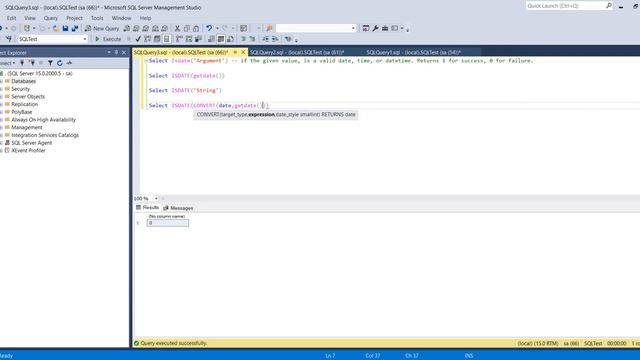Click the New Query button

102,29
